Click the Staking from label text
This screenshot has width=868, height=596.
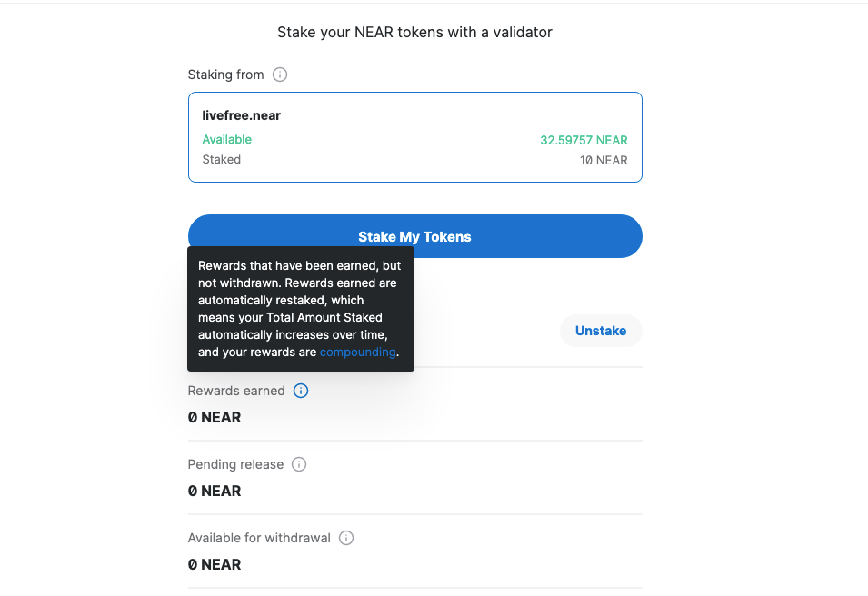(225, 74)
